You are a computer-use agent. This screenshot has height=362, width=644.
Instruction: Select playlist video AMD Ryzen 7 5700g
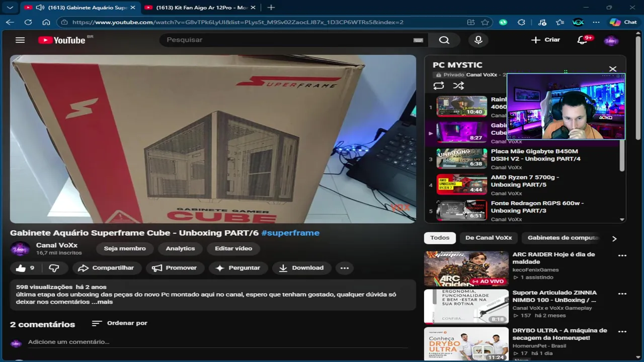click(525, 181)
